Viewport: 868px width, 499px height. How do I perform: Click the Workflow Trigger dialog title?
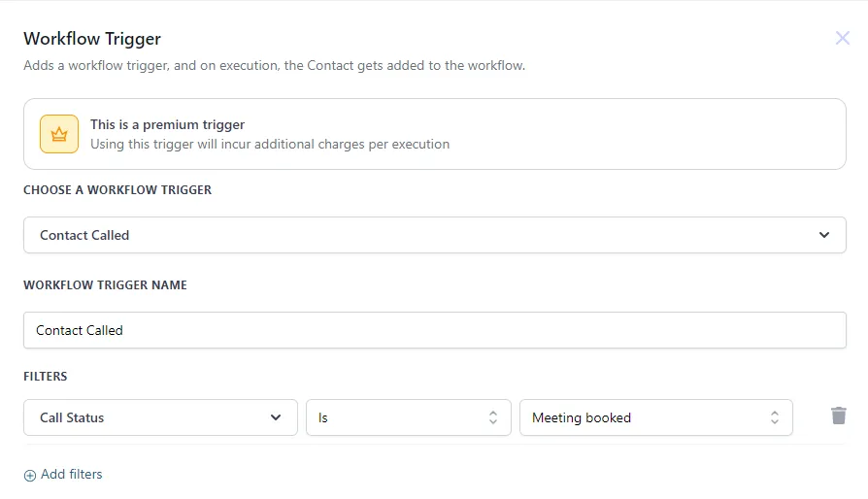coord(92,39)
